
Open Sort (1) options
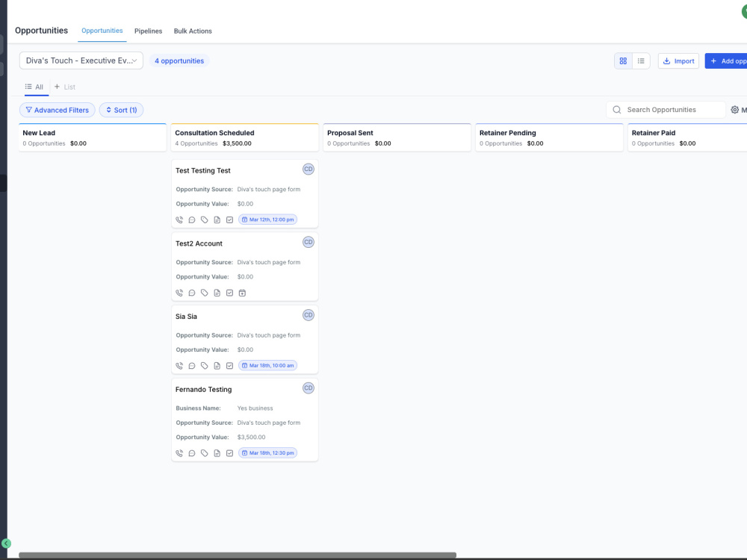[x=122, y=110]
